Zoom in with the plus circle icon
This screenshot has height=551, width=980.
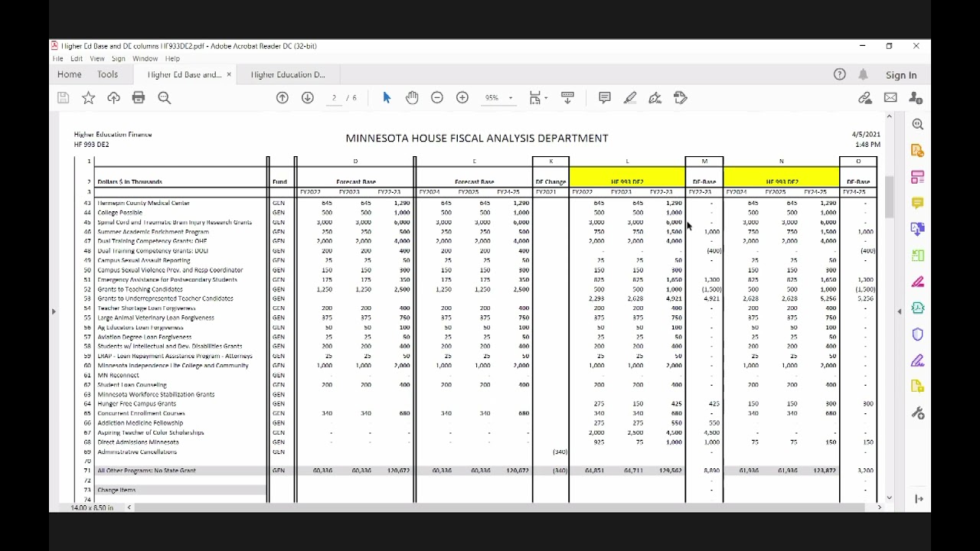[x=462, y=98]
